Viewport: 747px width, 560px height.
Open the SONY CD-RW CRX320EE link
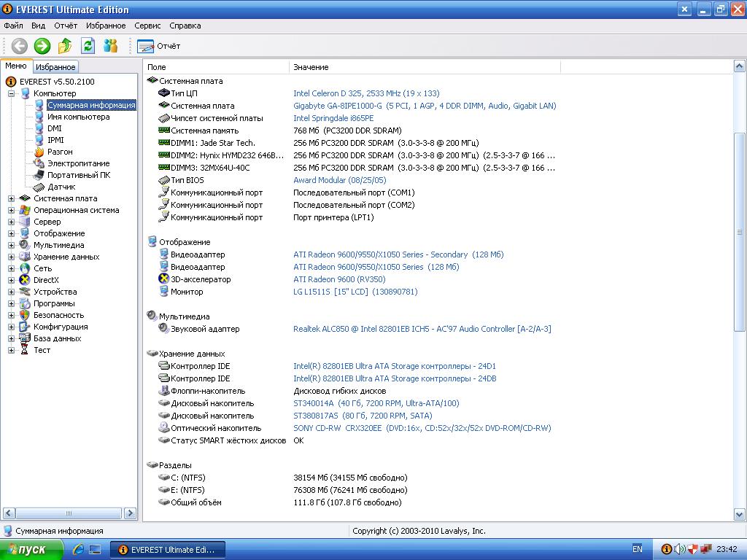coord(422,428)
